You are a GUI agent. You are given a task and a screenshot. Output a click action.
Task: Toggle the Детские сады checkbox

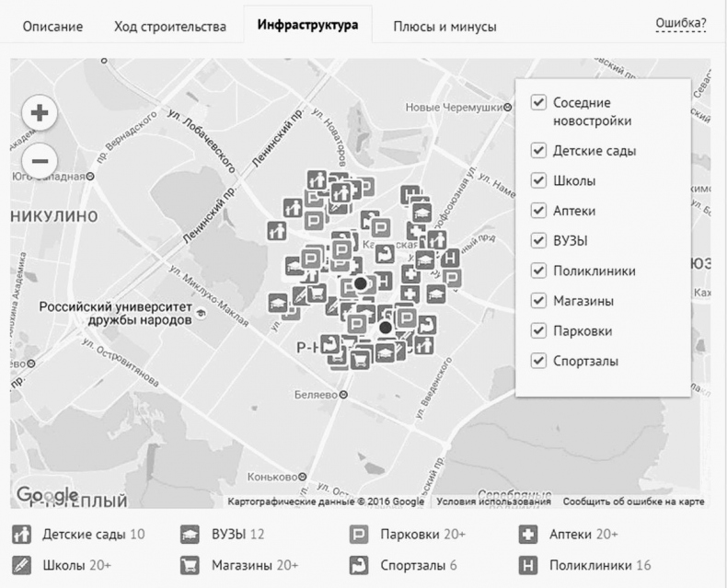(538, 150)
